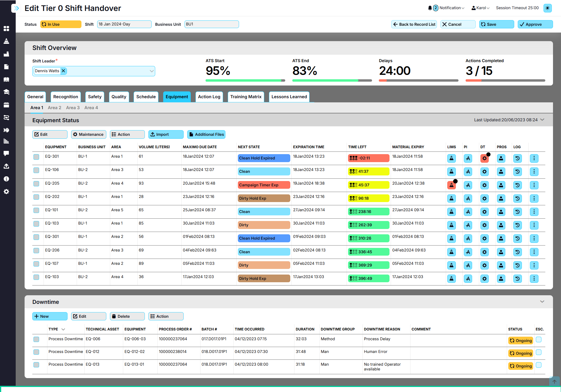The width and height of the screenshot is (561, 392).
Task: Click sidebar bar chart icon
Action: point(6,141)
